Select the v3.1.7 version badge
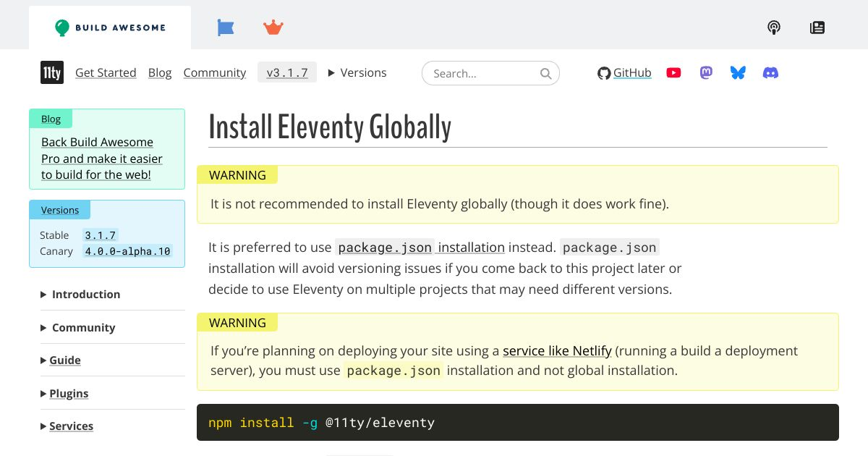The image size is (868, 456). pos(287,72)
